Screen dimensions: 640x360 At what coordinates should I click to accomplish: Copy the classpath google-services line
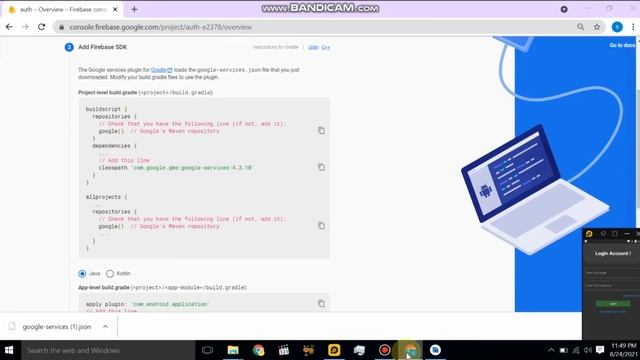(x=321, y=167)
